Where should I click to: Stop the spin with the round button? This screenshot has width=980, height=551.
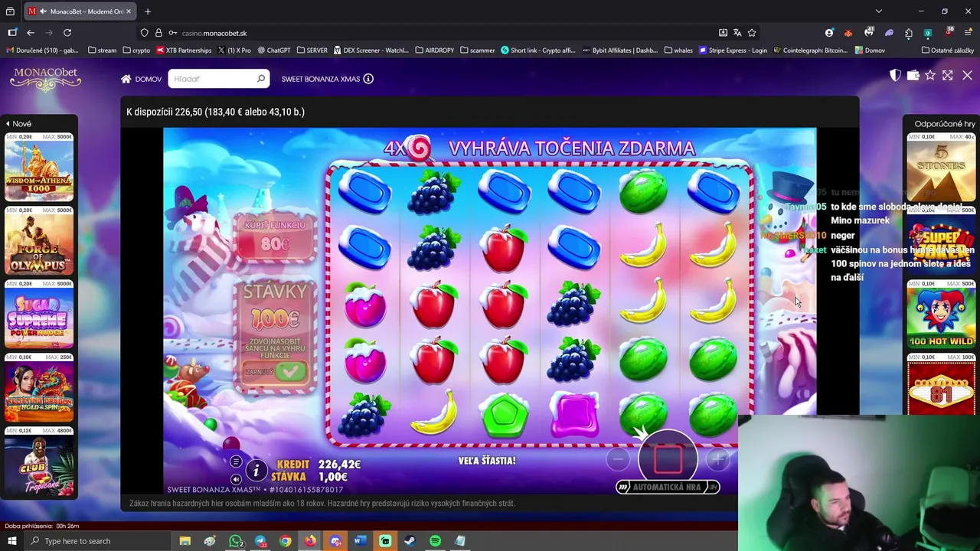(668, 458)
